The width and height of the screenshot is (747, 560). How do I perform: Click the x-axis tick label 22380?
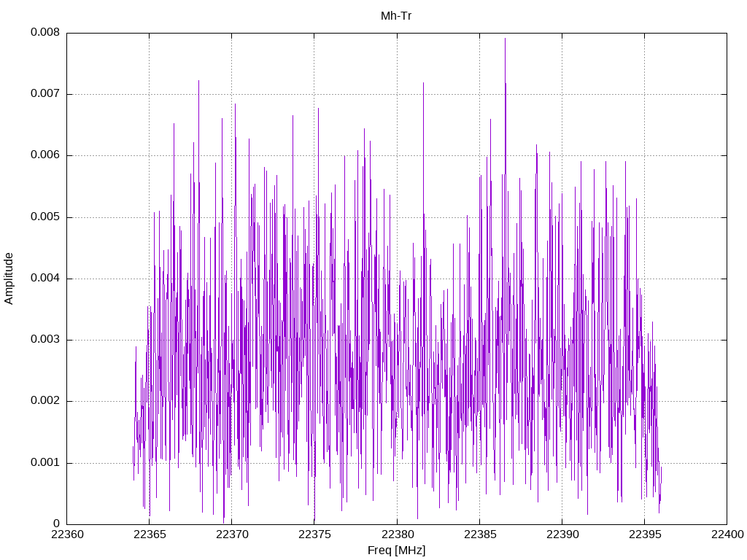click(x=397, y=534)
